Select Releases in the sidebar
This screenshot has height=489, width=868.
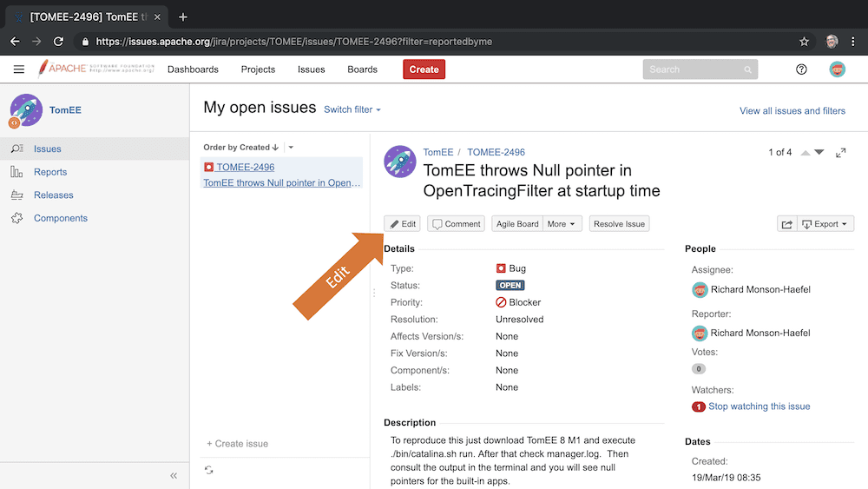pyautogui.click(x=54, y=195)
